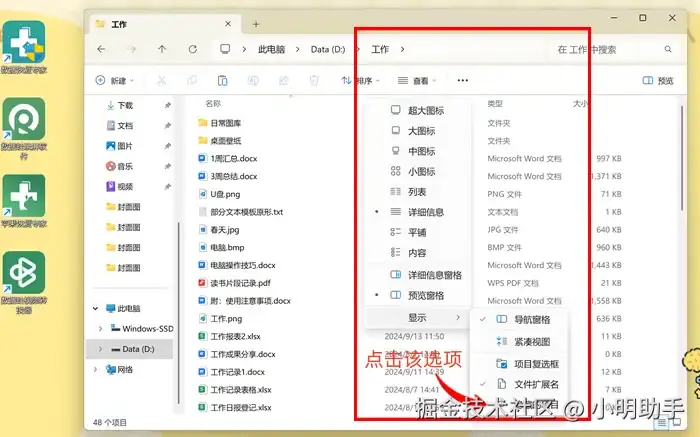The width and height of the screenshot is (700, 437).
Task: Click the search magnifier icon
Action: pos(668,49)
